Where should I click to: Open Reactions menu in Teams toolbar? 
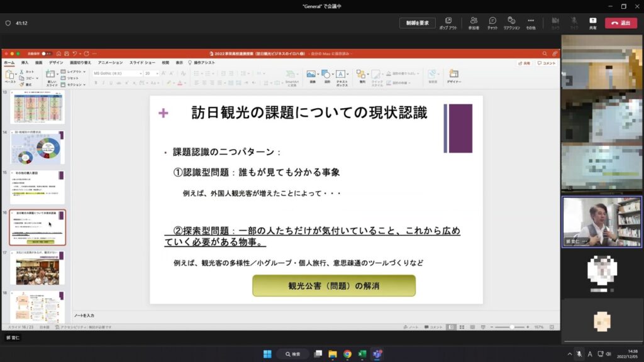511,23
